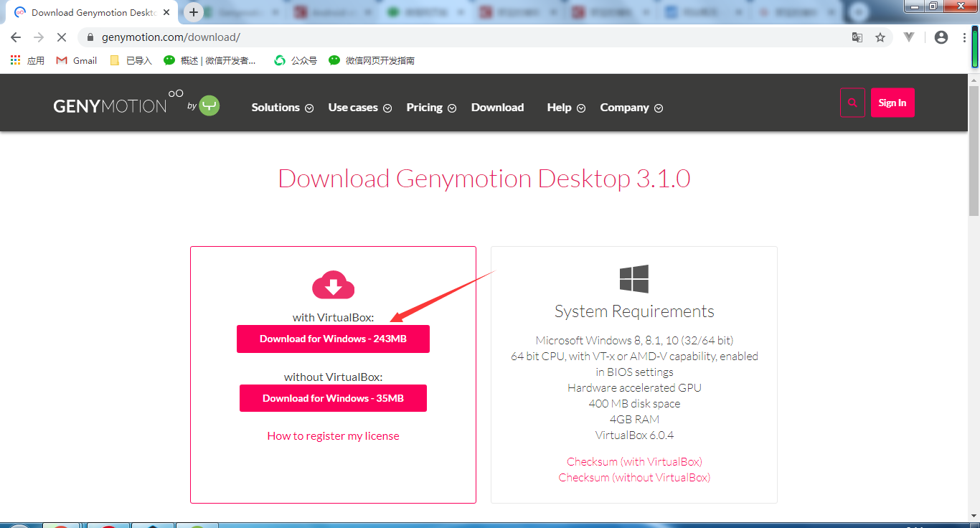Click the translate page icon
The width and height of the screenshot is (980, 528).
(857, 37)
